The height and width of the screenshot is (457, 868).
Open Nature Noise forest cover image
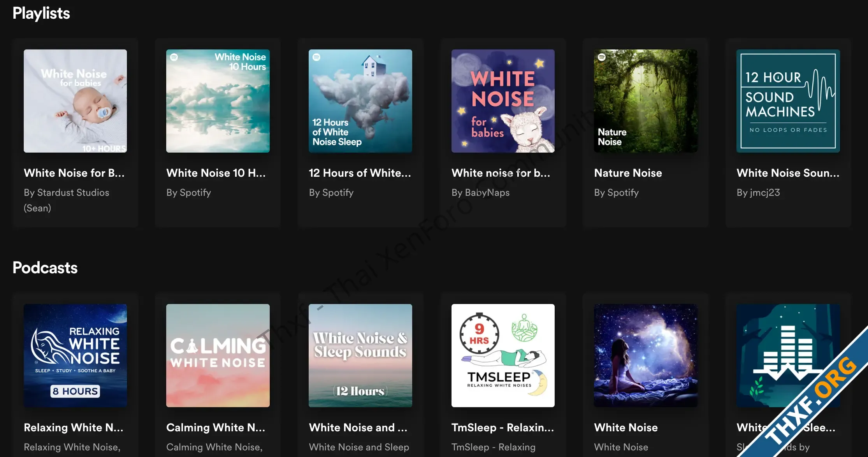[645, 101]
